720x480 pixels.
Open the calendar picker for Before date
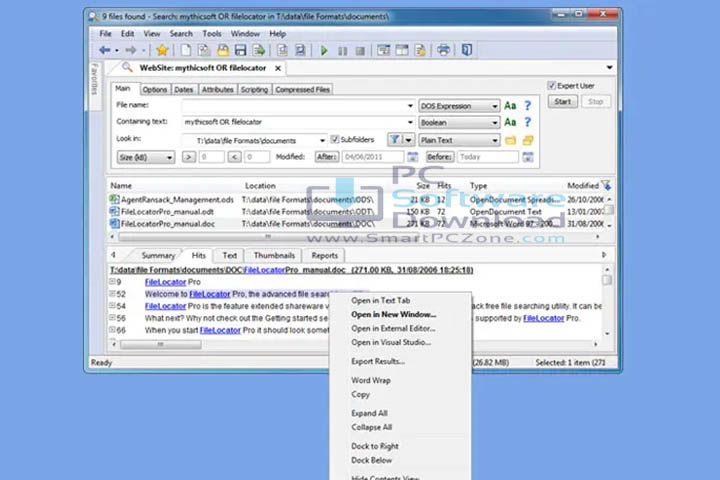(x=528, y=157)
